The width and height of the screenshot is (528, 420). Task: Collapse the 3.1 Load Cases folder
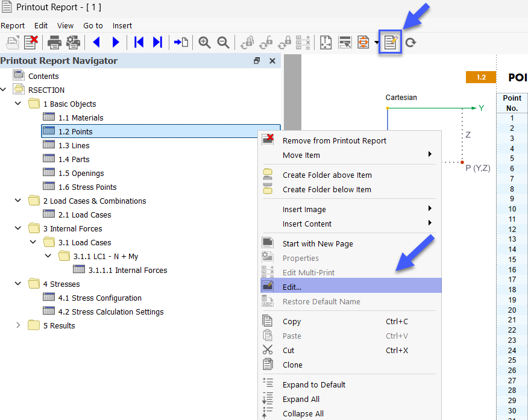click(33, 242)
